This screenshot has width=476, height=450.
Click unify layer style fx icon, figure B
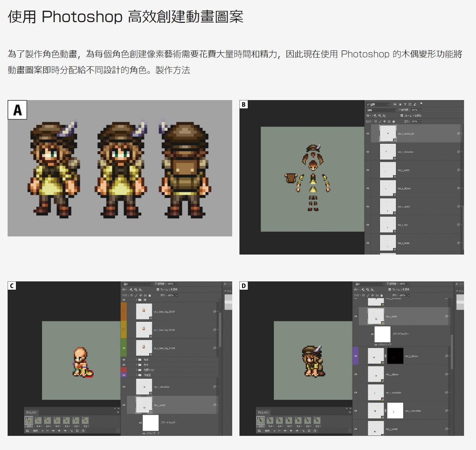pos(384,116)
